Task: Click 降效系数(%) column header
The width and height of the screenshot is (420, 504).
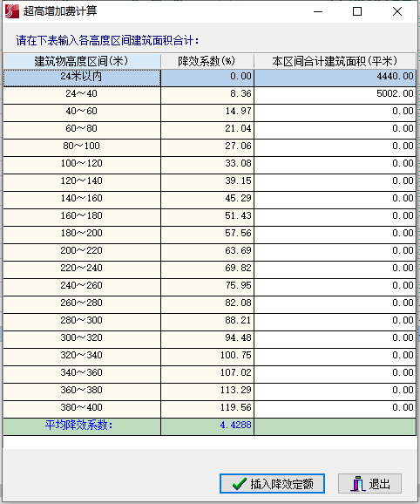Action: tap(207, 61)
